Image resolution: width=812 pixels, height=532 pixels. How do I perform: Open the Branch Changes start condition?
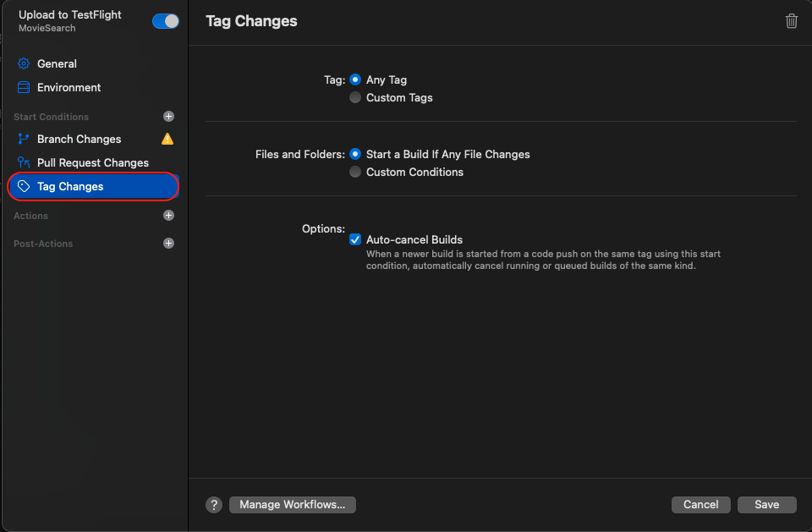pos(93,139)
